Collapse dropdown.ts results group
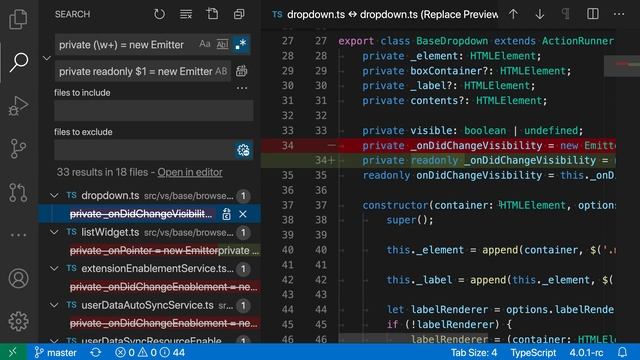 (54, 196)
